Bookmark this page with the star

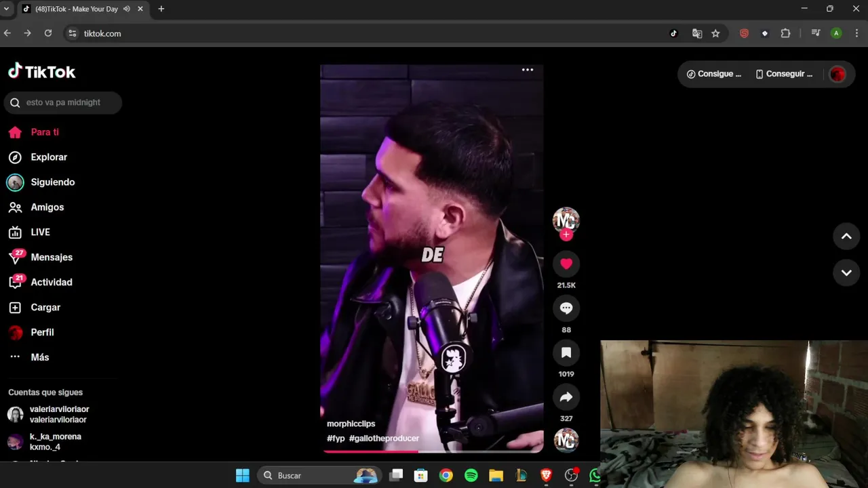(715, 33)
